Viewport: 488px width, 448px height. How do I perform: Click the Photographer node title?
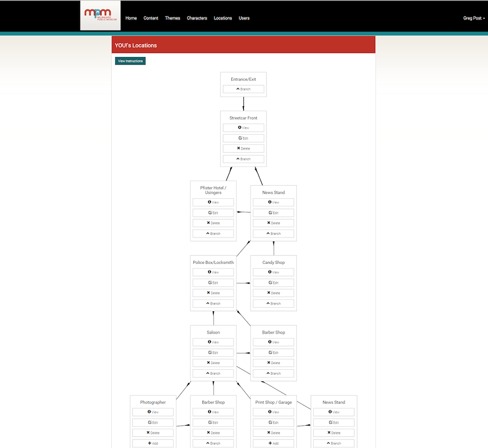coord(153,402)
